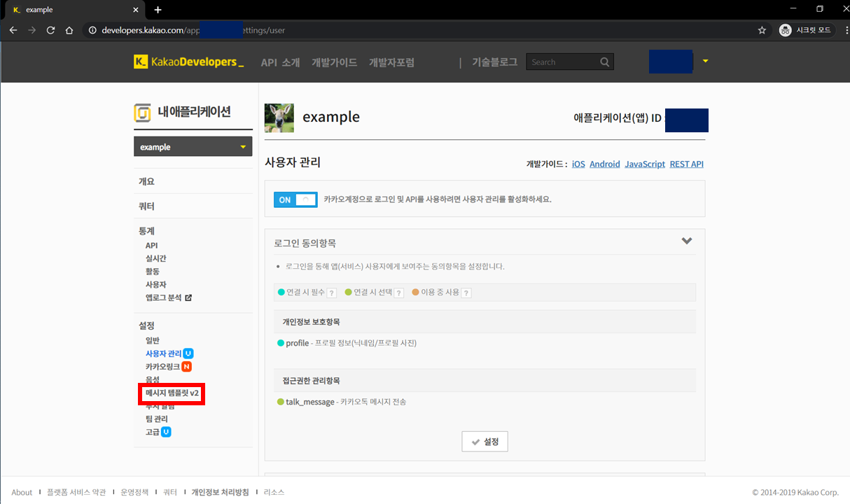Select 개요 in sidebar
The image size is (850, 504).
(x=147, y=181)
